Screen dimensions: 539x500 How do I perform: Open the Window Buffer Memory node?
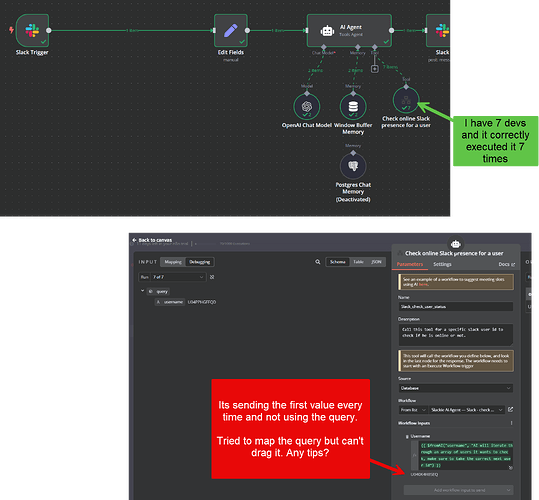(353, 107)
